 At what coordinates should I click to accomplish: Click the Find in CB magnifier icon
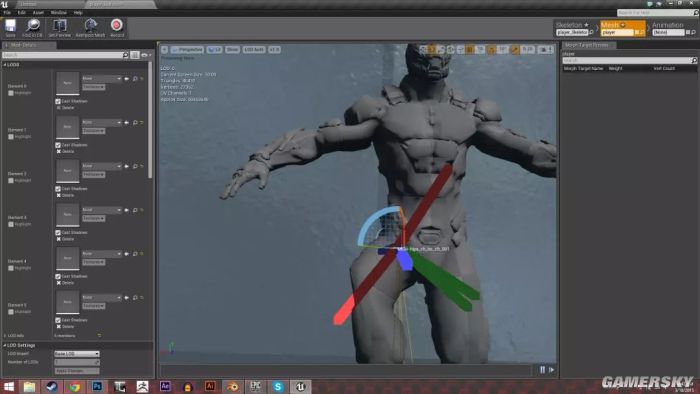pyautogui.click(x=33, y=25)
